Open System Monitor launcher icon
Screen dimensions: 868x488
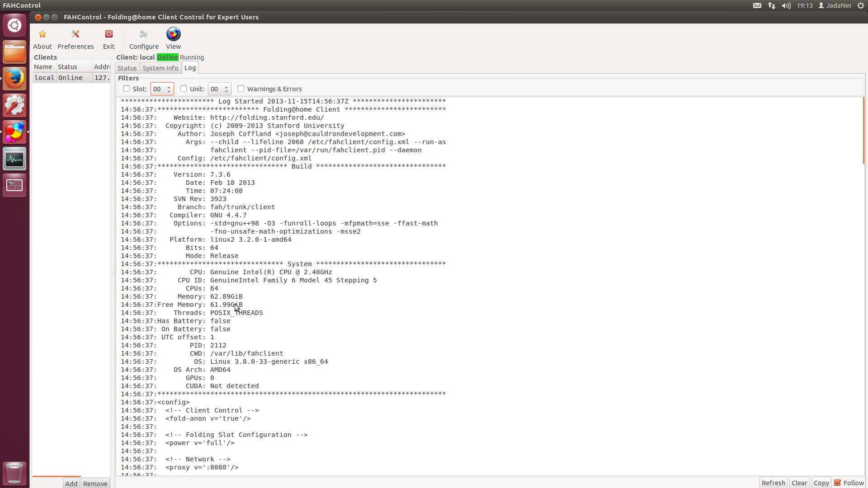[14, 159]
